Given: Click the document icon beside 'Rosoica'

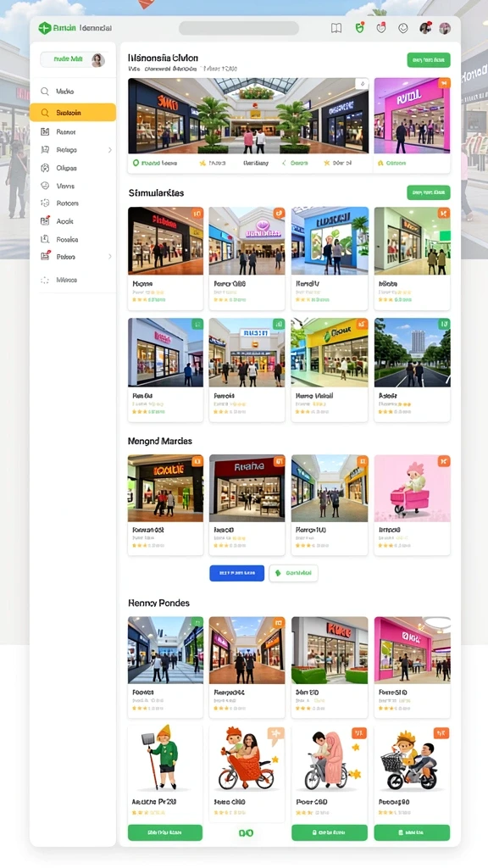Looking at the screenshot, I should (x=45, y=239).
